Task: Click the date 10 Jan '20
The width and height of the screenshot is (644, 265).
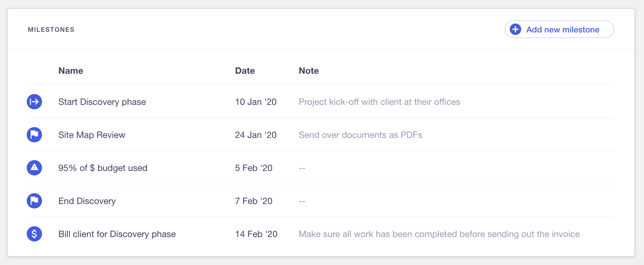Action: (x=255, y=102)
